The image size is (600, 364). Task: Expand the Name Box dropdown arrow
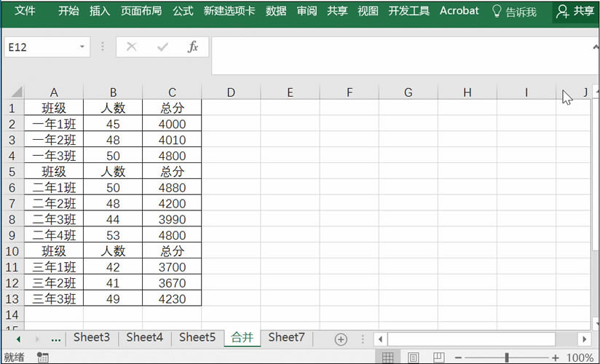(82, 47)
